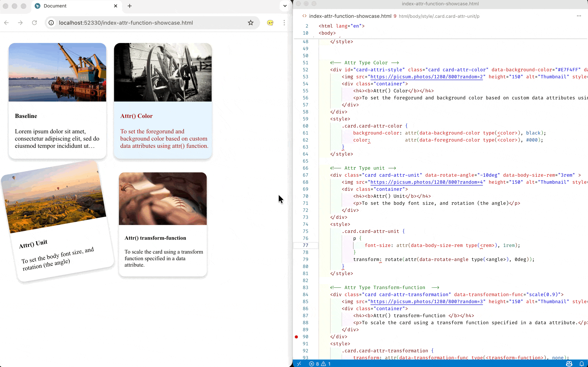Image resolution: width=588 pixels, height=367 pixels.
Task: Bookmark this page with star icon
Action: pyautogui.click(x=250, y=23)
